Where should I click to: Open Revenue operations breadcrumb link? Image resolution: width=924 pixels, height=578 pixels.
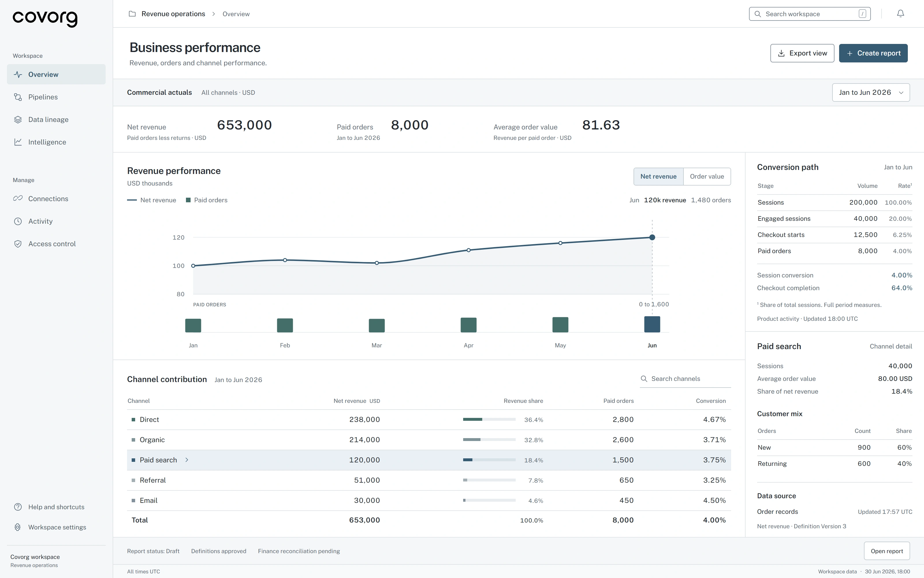coord(173,14)
